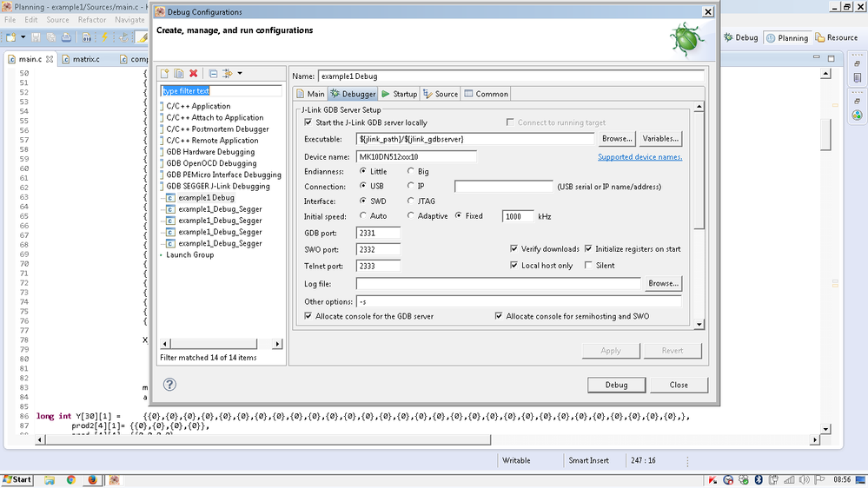Image resolution: width=868 pixels, height=488 pixels.
Task: Open Supported device names link
Action: (x=640, y=157)
